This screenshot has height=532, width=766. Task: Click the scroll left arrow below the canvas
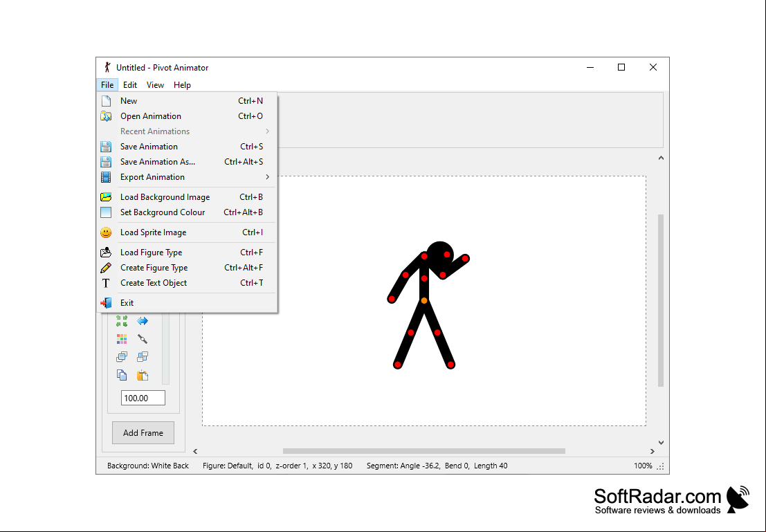coord(195,451)
